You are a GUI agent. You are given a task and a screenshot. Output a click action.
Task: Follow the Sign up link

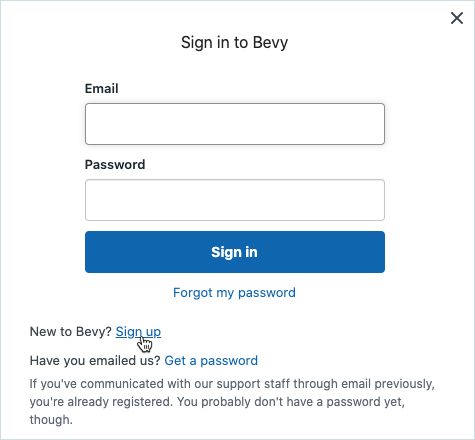[138, 332]
